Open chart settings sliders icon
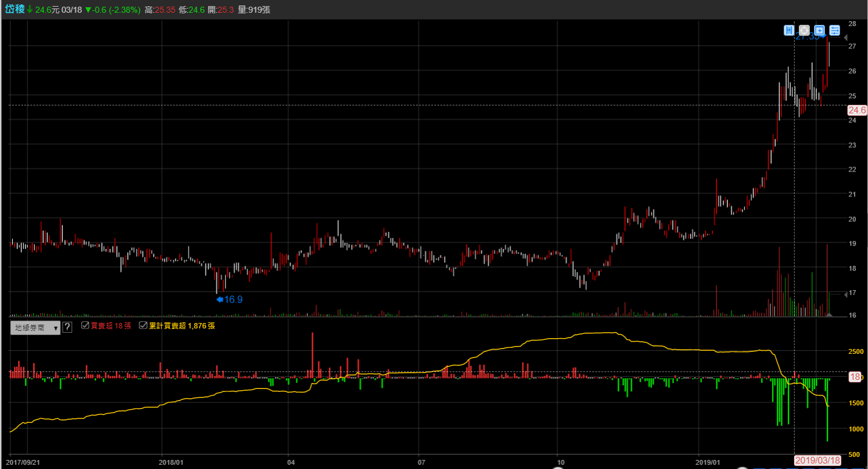The image size is (868, 469). tap(835, 30)
